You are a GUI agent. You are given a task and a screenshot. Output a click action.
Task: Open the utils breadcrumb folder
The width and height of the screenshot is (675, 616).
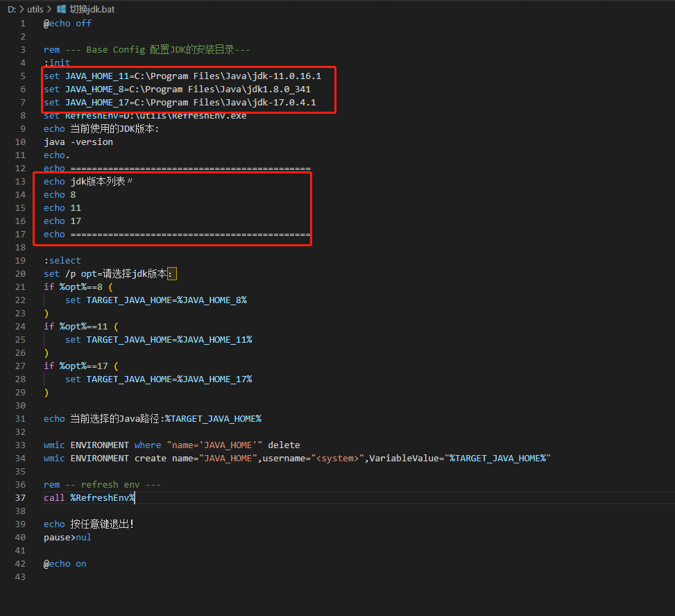(x=35, y=9)
